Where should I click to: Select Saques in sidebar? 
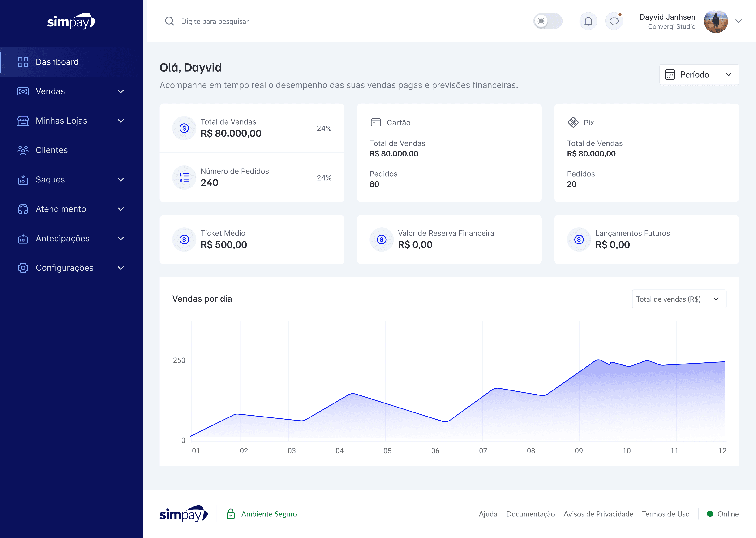tap(71, 180)
